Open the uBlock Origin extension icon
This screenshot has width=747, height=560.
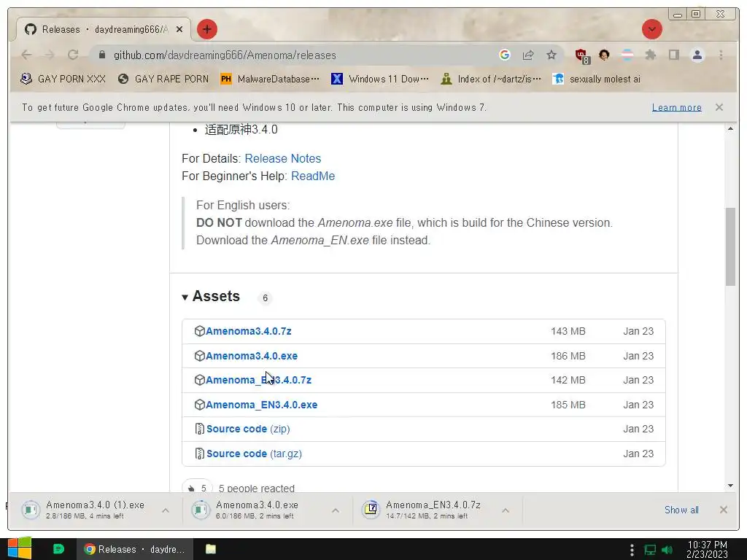581,55
